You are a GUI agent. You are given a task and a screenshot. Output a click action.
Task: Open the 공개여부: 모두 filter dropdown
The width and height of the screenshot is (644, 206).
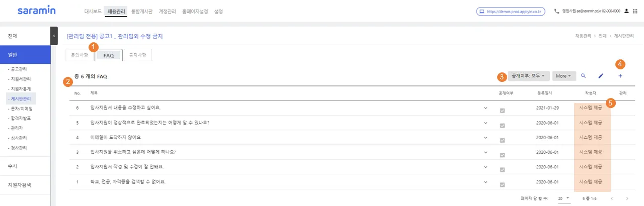(528, 76)
